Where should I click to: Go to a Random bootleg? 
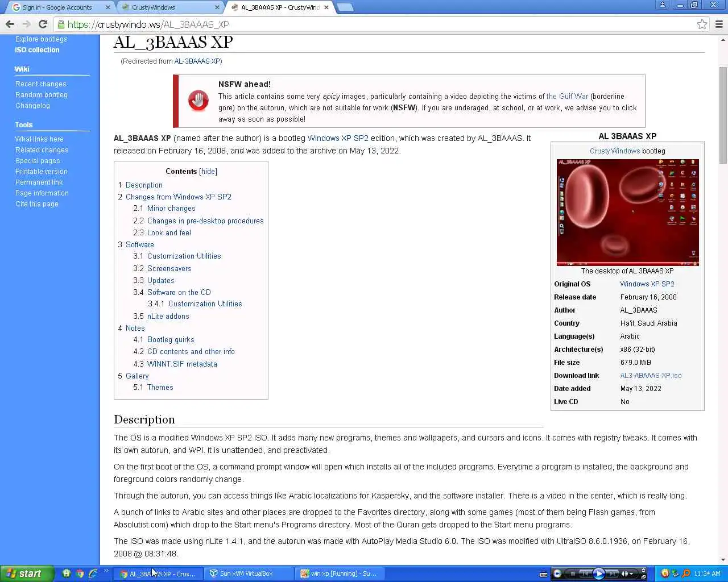[x=42, y=95]
